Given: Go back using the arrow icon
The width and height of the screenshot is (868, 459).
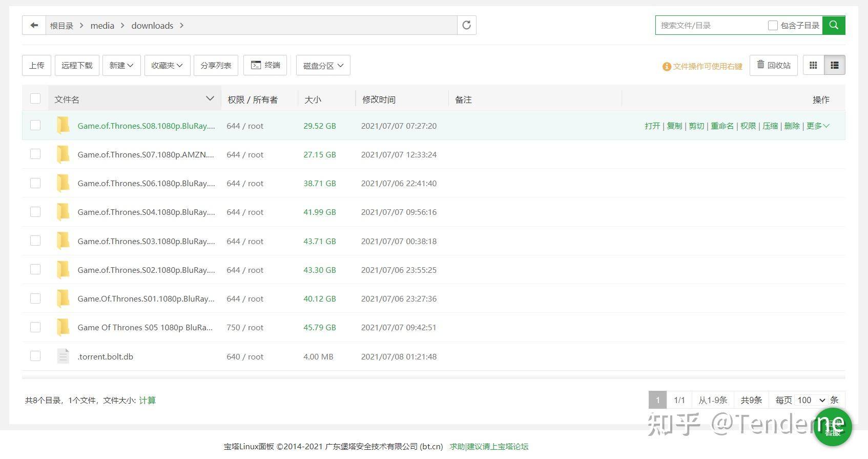Looking at the screenshot, I should tap(34, 25).
